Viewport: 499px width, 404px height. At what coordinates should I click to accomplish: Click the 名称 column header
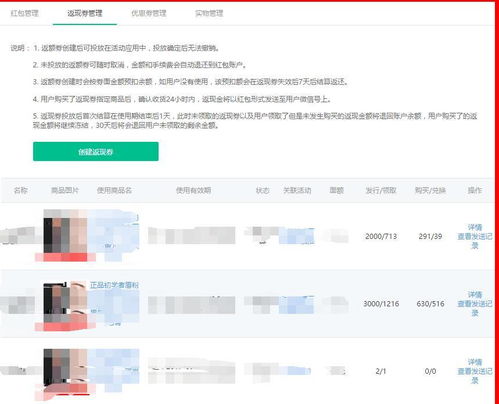(x=21, y=190)
